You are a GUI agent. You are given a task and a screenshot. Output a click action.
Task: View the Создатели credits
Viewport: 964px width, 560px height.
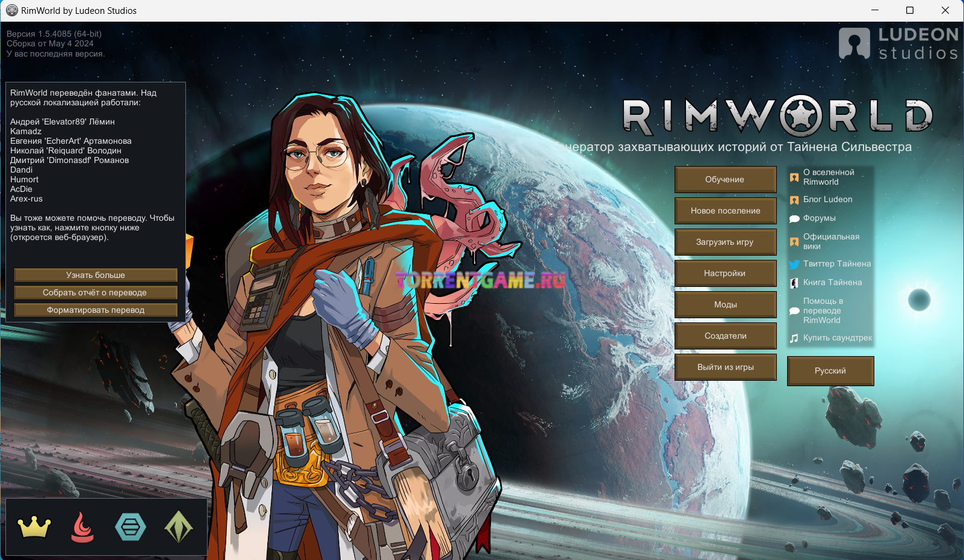[x=725, y=336]
